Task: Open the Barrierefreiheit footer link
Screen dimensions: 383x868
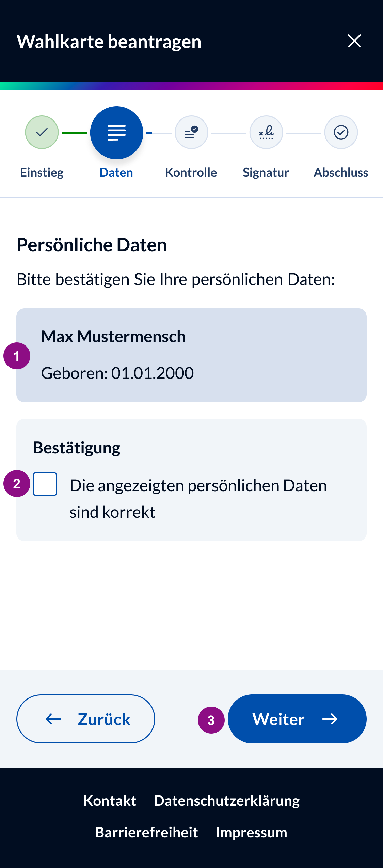Action: tap(146, 832)
